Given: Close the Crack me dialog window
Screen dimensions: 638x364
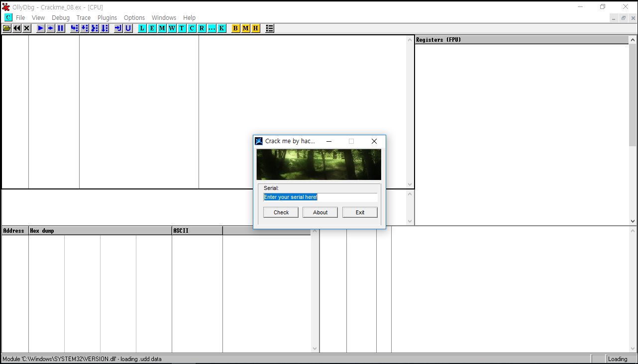Looking at the screenshot, I should pyautogui.click(x=374, y=141).
